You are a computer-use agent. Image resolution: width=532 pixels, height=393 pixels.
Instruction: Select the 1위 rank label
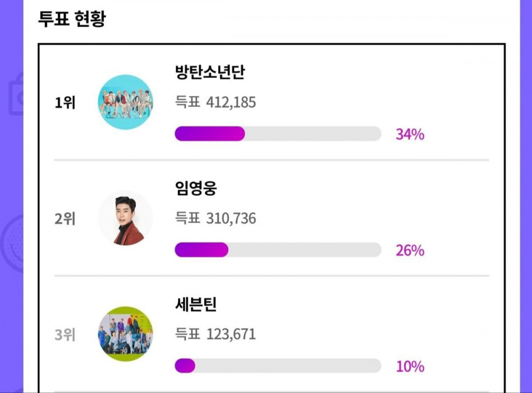pyautogui.click(x=65, y=103)
